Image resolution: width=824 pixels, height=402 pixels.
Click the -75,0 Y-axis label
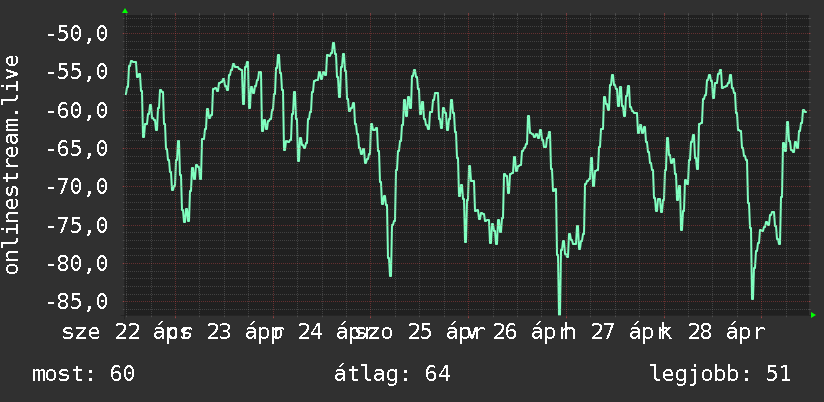[77, 225]
